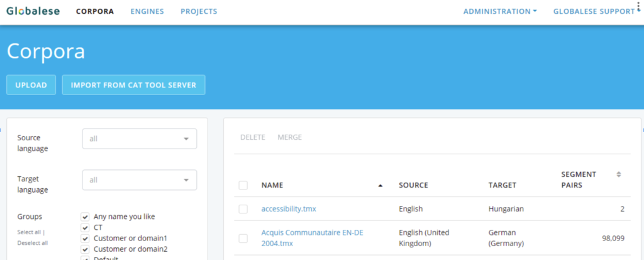Expand the Administration menu
This screenshot has height=260, width=644.
coord(500,11)
